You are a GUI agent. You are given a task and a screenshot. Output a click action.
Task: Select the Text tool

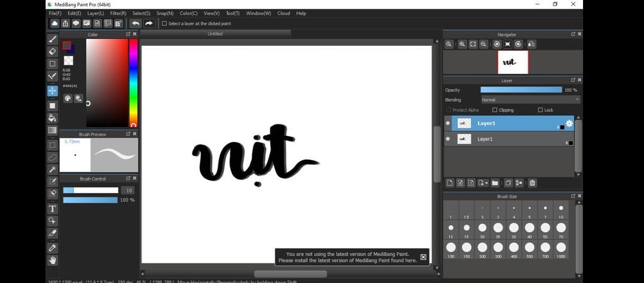pyautogui.click(x=52, y=209)
